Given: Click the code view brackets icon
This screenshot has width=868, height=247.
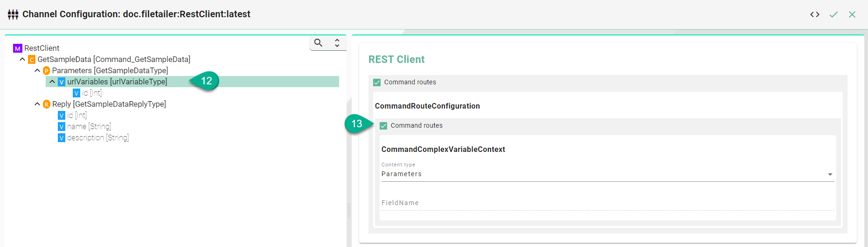Looking at the screenshot, I should click(x=814, y=14).
